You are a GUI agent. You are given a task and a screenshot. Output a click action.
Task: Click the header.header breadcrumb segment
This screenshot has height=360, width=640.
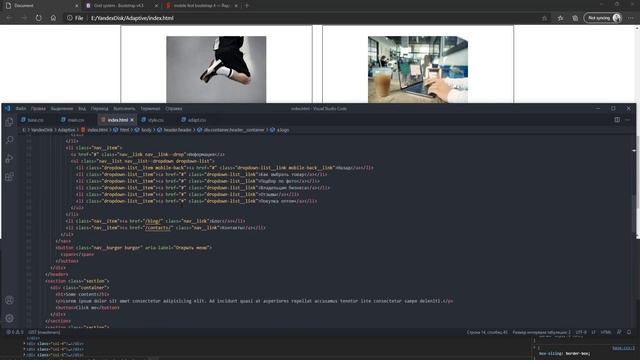tap(177, 130)
